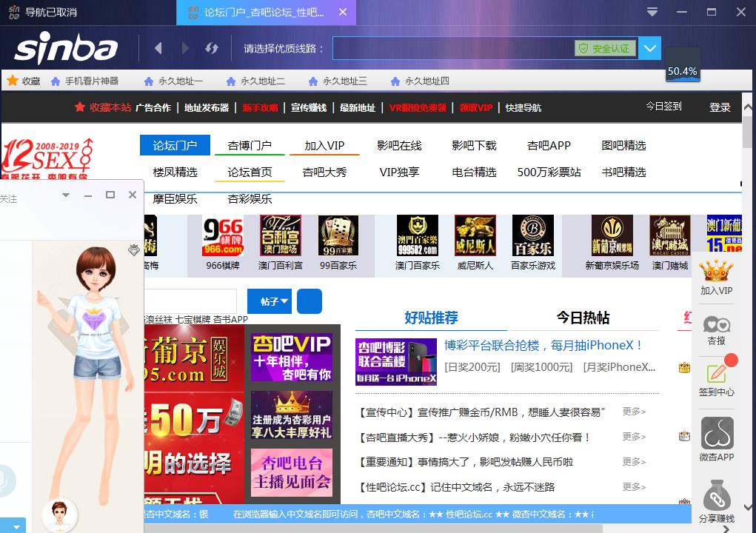Click the blue search button beside 帖子
This screenshot has height=533, width=756.
coord(310,301)
